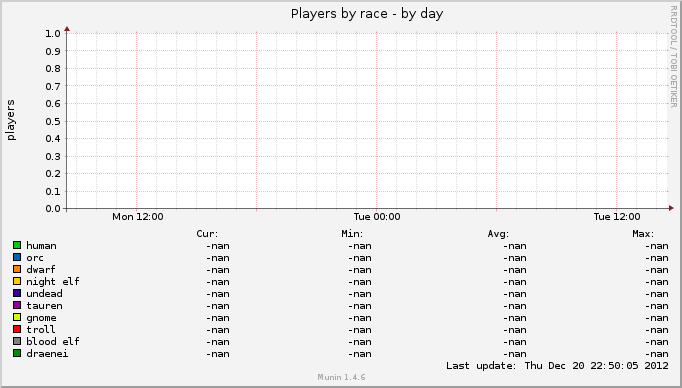Click the dwarf orange legend swatch
The height and width of the screenshot is (388, 682).
pos(17,269)
